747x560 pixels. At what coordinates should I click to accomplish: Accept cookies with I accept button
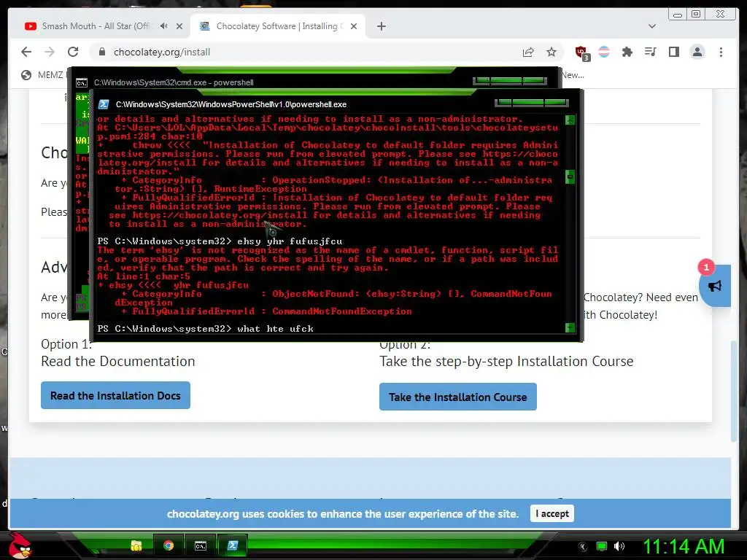pos(551,513)
